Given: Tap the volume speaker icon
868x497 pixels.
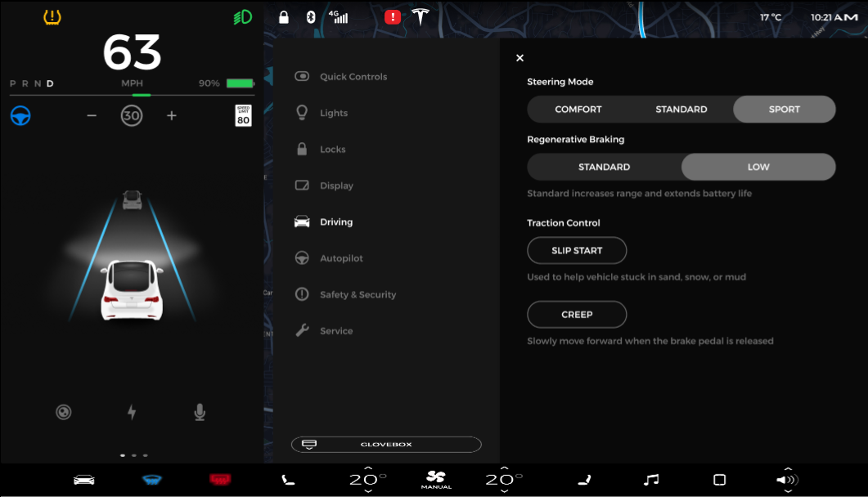Looking at the screenshot, I should tap(785, 480).
